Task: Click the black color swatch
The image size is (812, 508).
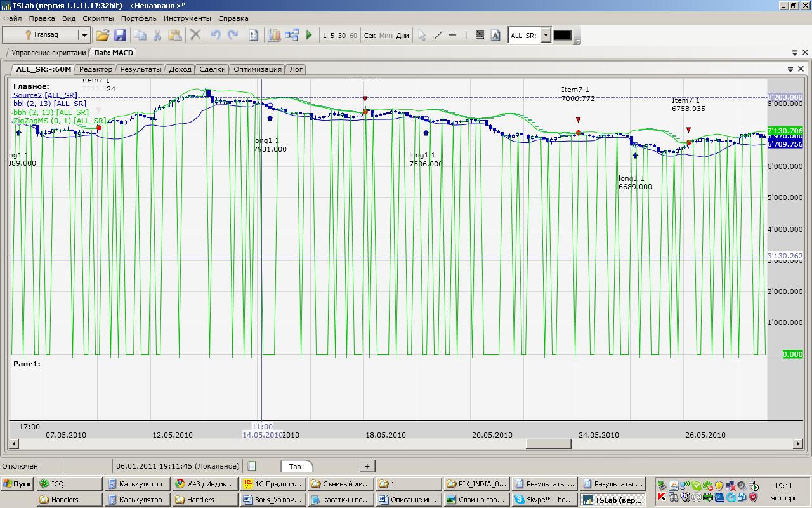Action: click(562, 36)
